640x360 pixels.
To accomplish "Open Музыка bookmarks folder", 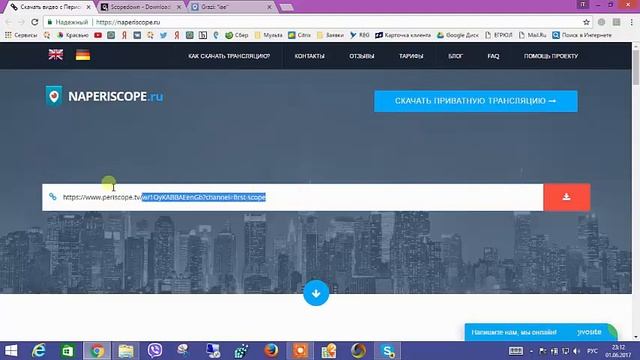I will click(269, 36).
